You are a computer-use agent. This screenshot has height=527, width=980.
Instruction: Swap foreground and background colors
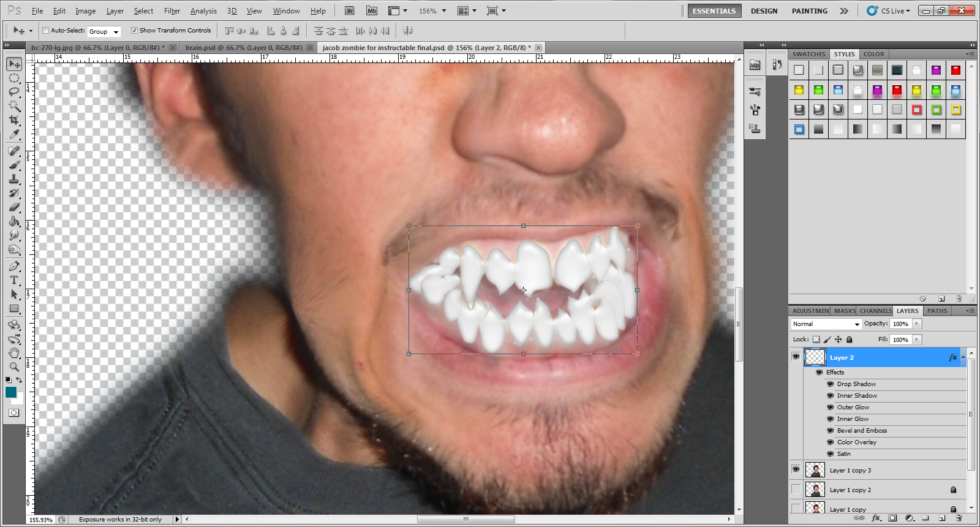point(19,380)
